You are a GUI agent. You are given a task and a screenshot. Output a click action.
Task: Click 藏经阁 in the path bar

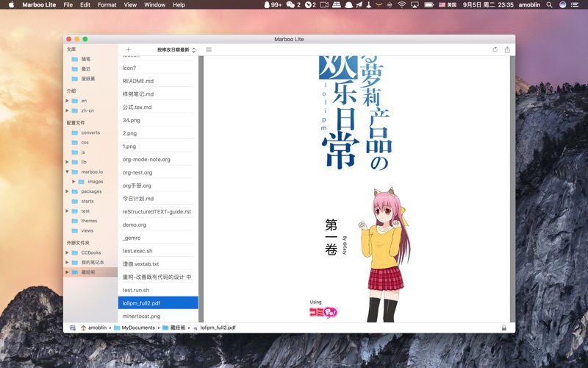178,328
